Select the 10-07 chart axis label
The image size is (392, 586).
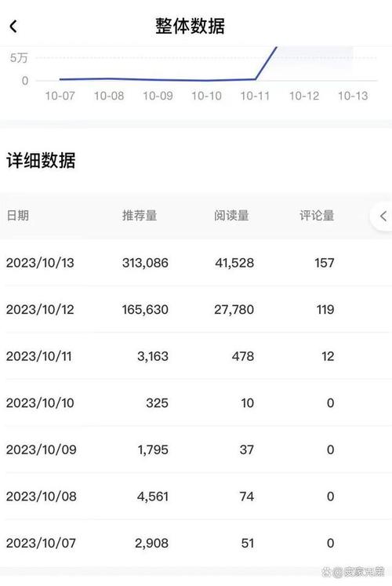click(60, 96)
